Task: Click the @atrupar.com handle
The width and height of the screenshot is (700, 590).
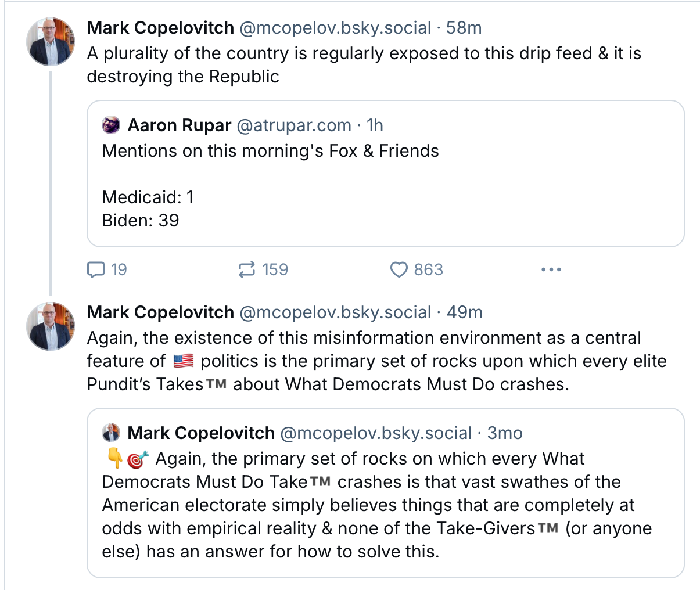Action: tap(294, 125)
